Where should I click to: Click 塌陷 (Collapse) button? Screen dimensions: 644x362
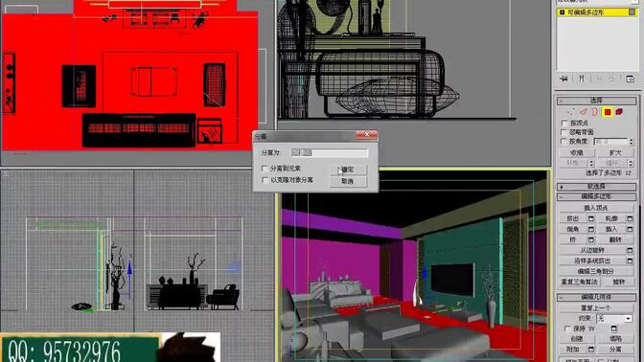click(x=615, y=339)
